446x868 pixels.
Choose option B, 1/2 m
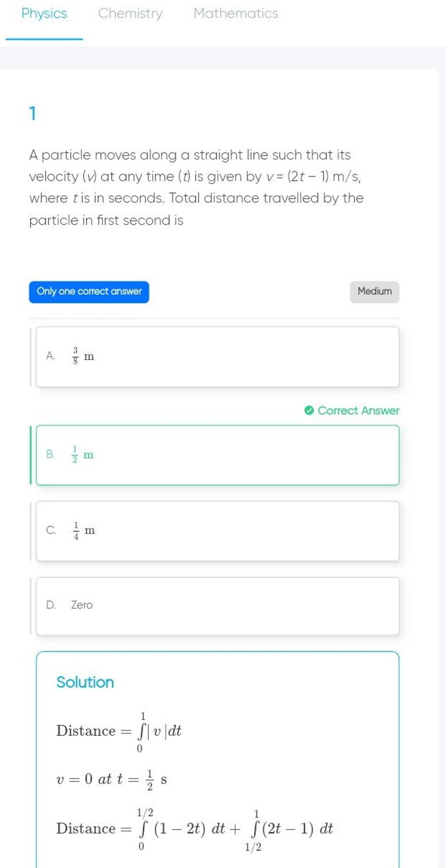[217, 455]
